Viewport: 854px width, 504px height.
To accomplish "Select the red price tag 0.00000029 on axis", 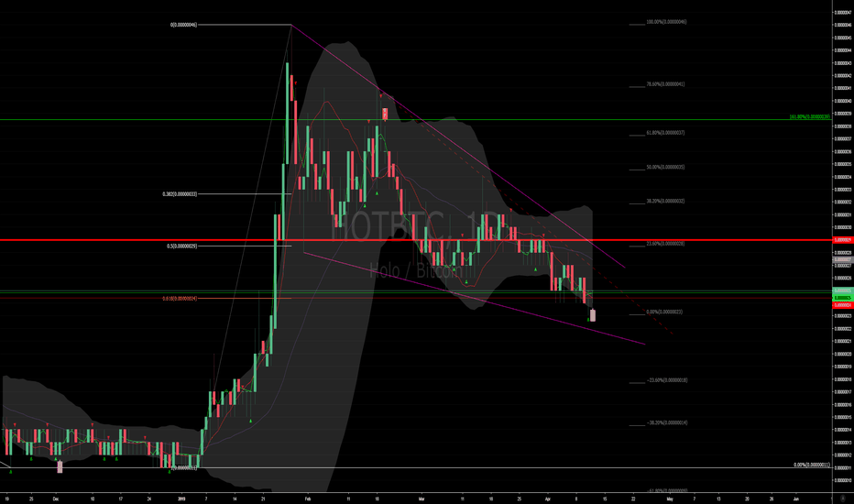I will (x=843, y=240).
